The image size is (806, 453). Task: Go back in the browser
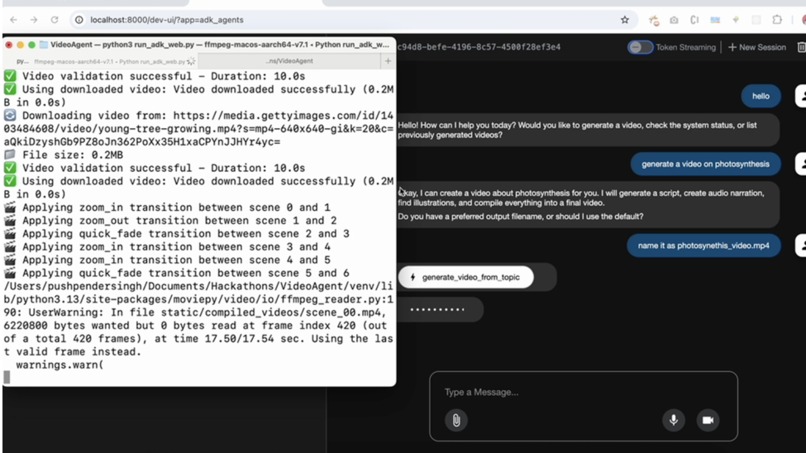[x=13, y=20]
